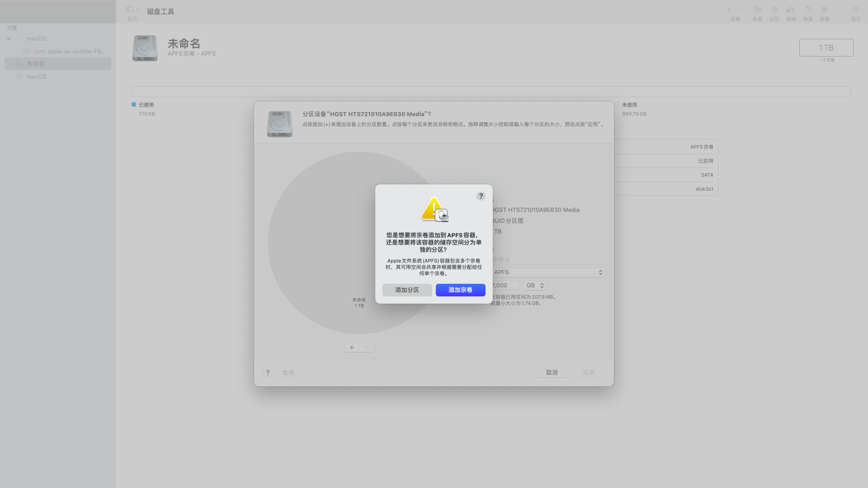Click the Partition (分区) toolbar icon
868x488 pixels.
click(x=774, y=9)
